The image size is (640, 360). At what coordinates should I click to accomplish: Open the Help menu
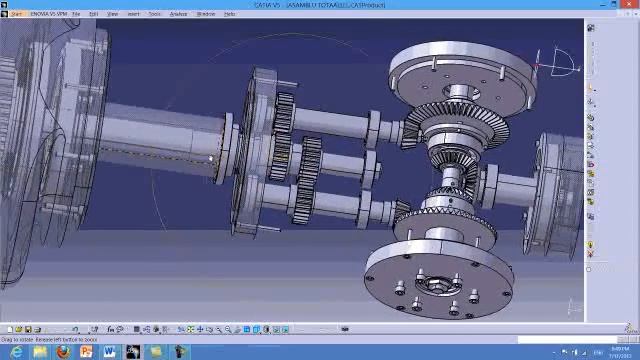229,14
